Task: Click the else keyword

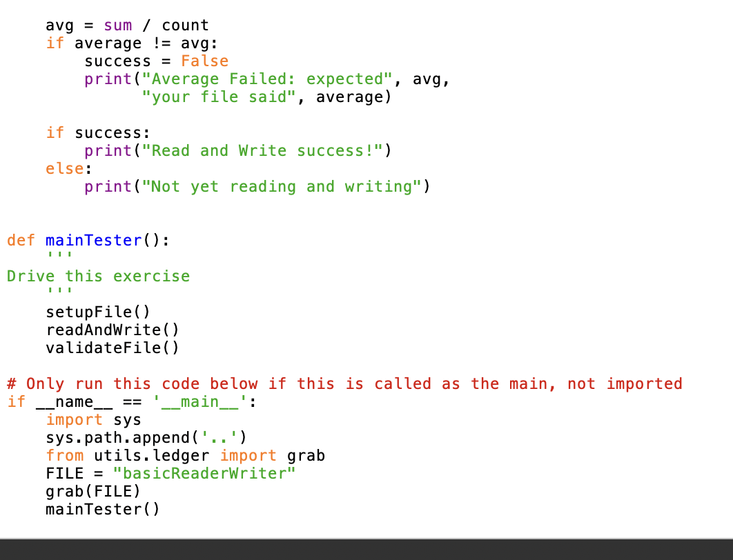Action: (x=61, y=168)
